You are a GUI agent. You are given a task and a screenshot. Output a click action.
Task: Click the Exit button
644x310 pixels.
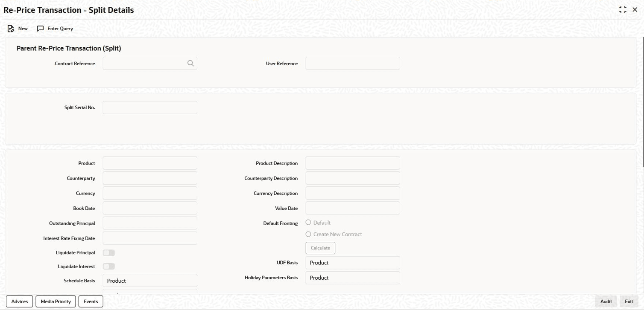[x=629, y=301]
